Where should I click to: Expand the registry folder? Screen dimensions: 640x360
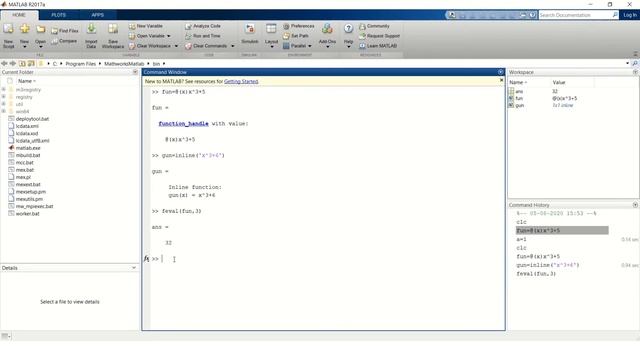4,97
